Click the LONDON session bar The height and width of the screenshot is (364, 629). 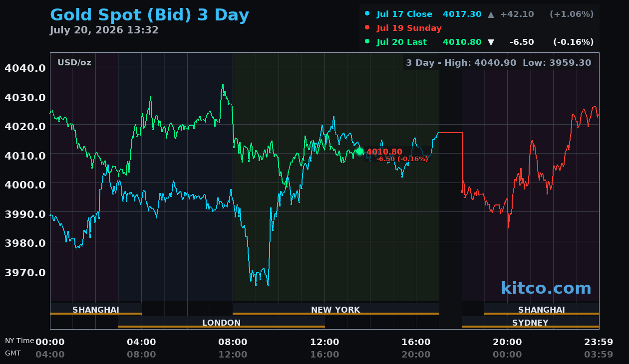pyautogui.click(x=222, y=322)
